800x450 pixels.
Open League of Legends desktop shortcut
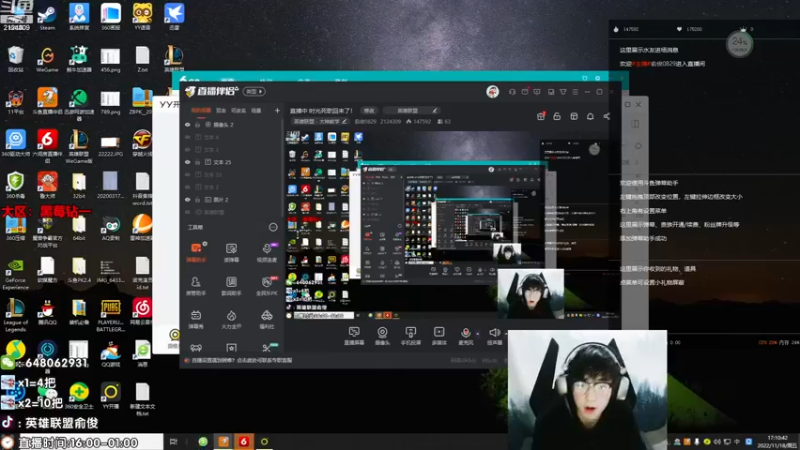click(x=15, y=314)
